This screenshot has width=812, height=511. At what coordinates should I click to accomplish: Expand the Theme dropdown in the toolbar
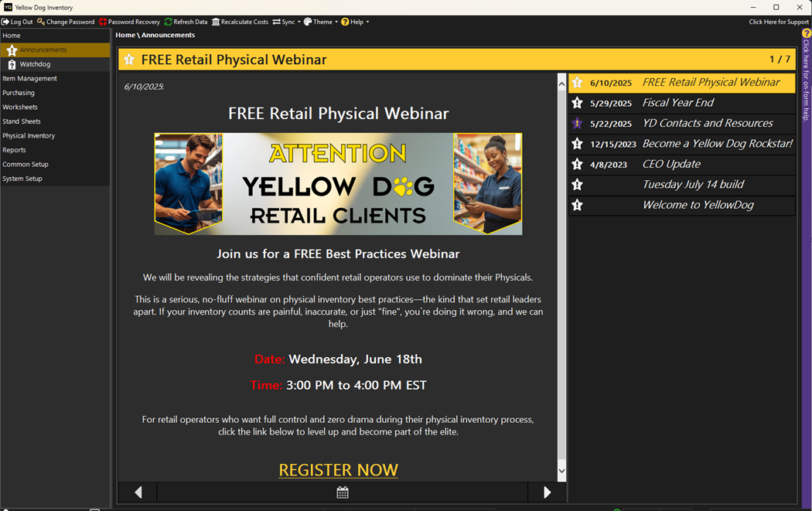(321, 22)
